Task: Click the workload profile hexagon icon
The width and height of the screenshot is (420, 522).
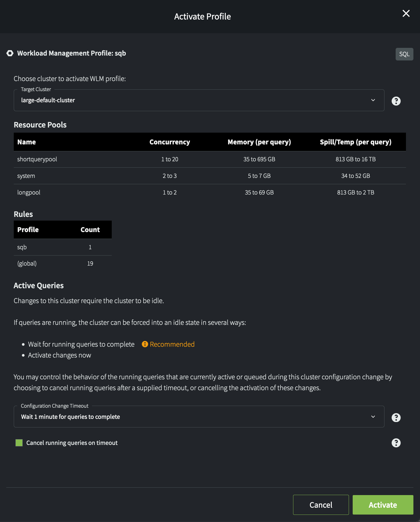Action: pos(10,53)
